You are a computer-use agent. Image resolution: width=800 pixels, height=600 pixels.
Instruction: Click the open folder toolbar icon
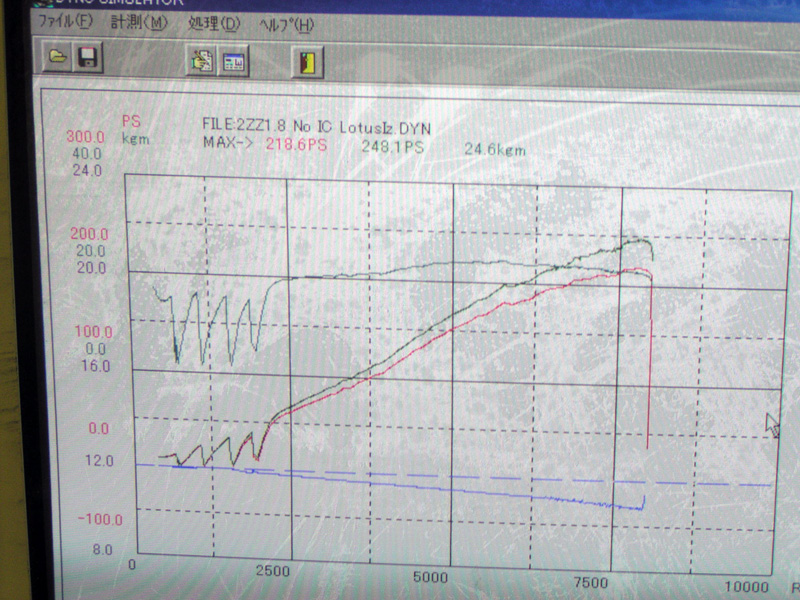58,57
